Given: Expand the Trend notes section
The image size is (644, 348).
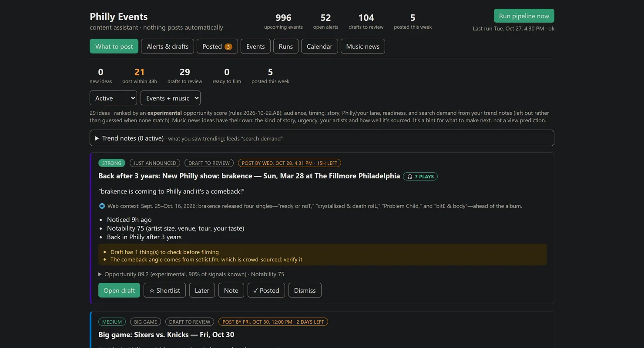Looking at the screenshot, I should [322, 138].
